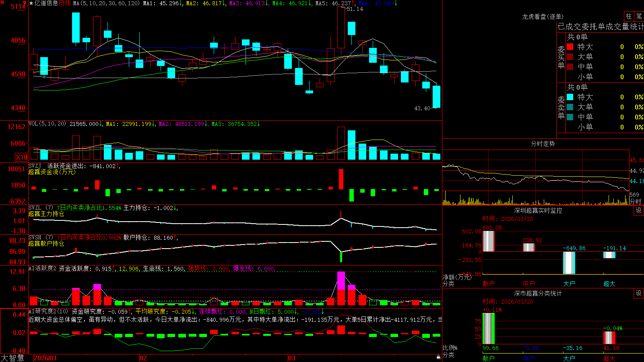The image size is (644, 362).
Task: Click the 爆发线: 6.000 label
Action: pos(254,268)
